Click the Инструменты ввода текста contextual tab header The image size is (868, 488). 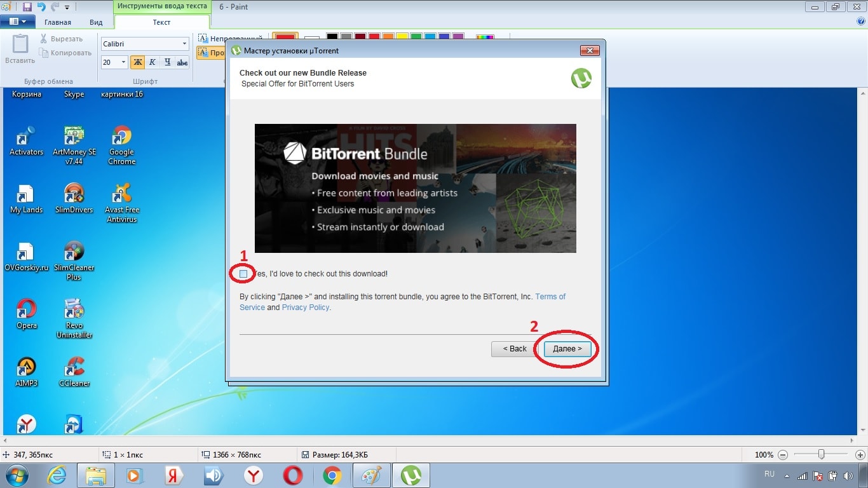tap(162, 6)
